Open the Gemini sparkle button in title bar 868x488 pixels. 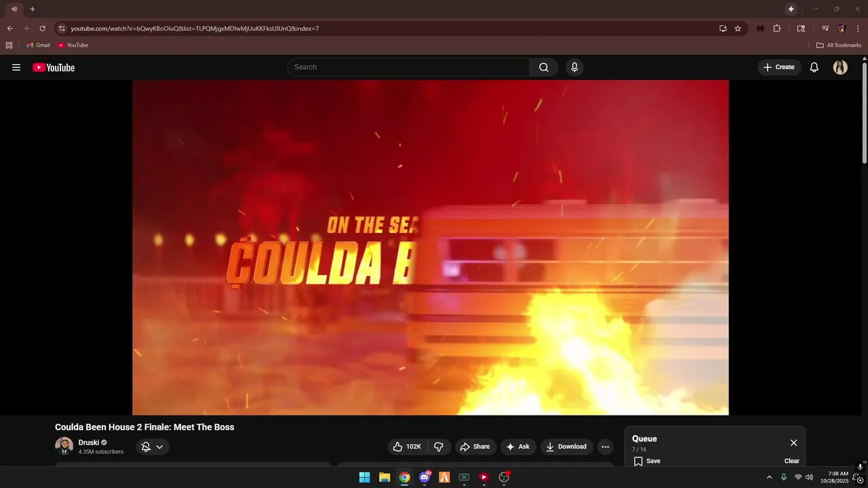tap(791, 9)
